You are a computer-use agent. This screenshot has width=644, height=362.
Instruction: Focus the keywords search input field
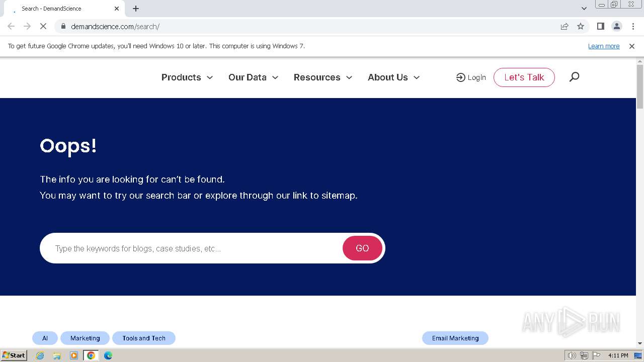pyautogui.click(x=191, y=248)
